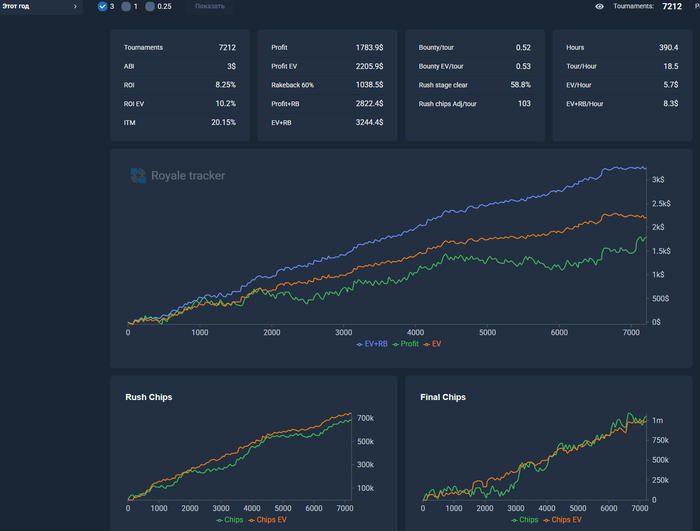The height and width of the screenshot is (531, 700).
Task: Click the EV/Hour 5.7$ value
Action: [x=671, y=85]
